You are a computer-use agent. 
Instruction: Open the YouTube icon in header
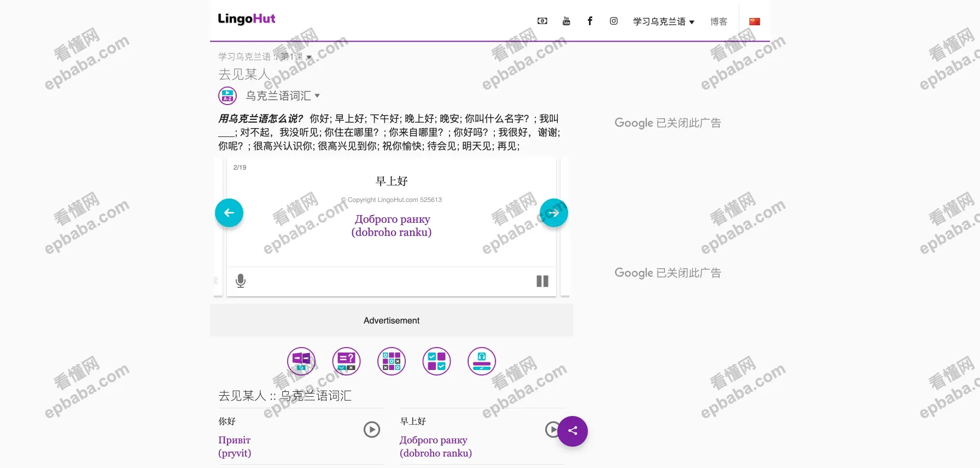coord(566,21)
